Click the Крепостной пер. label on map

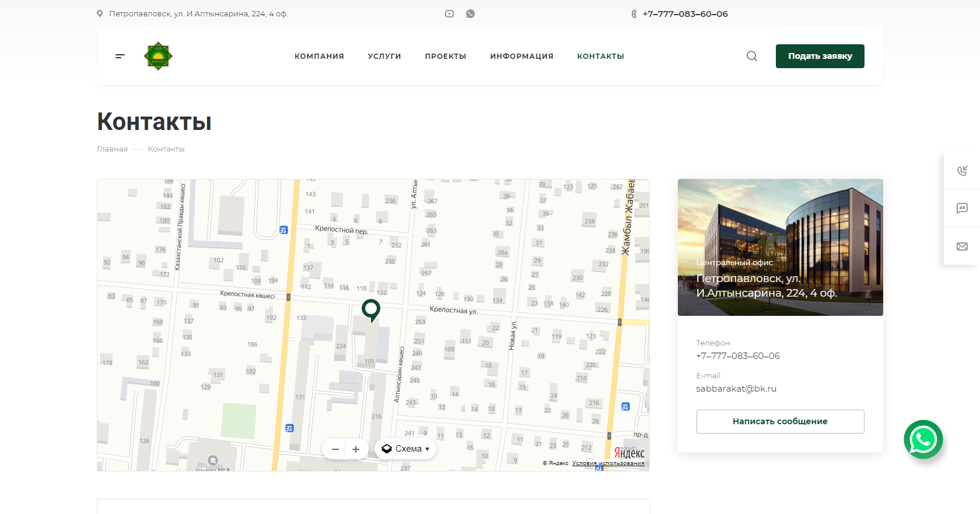341,230
